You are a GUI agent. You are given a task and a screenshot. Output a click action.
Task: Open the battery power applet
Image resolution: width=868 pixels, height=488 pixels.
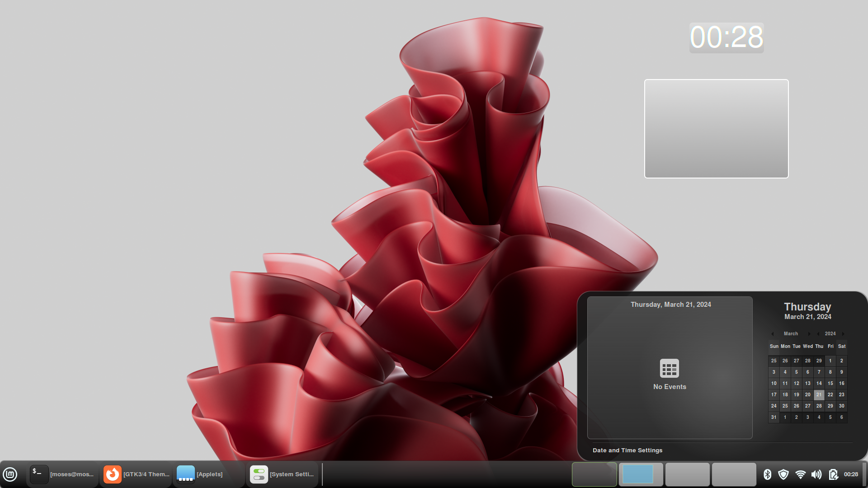[x=833, y=474]
